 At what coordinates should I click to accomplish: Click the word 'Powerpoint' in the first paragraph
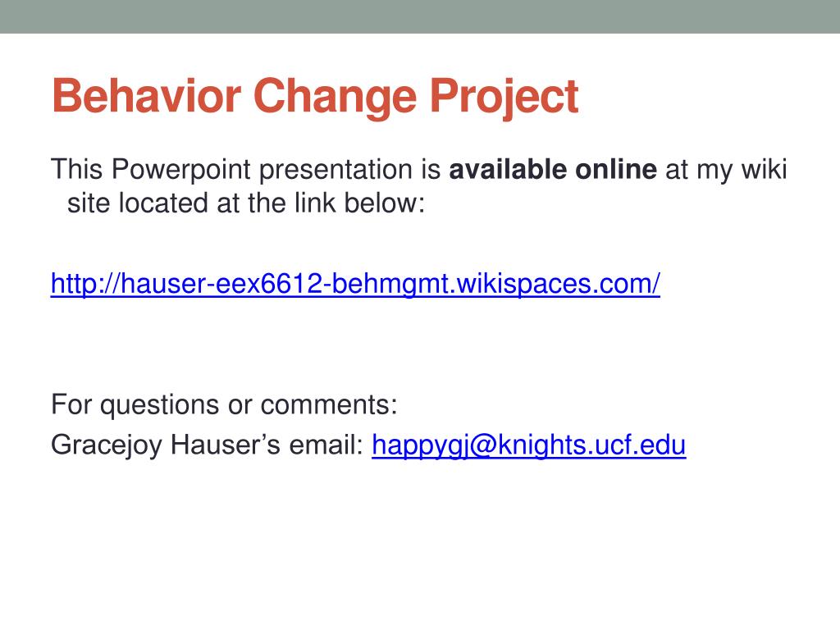click(181, 170)
